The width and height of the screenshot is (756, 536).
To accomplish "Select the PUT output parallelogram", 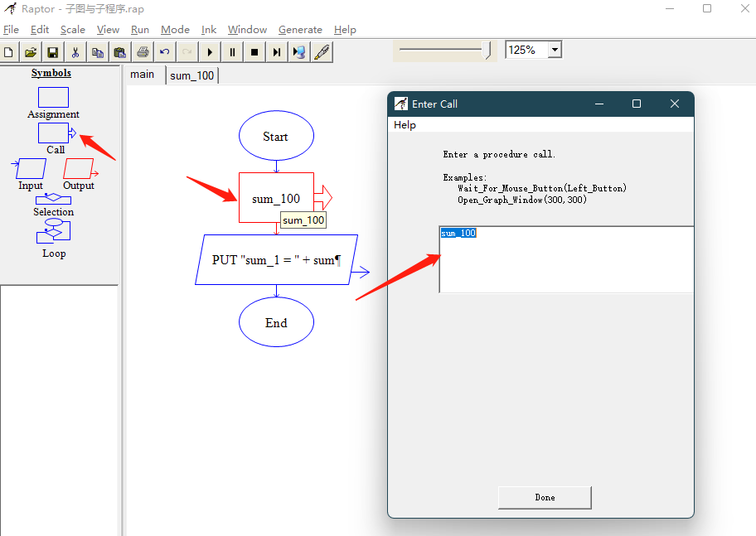I will [276, 260].
